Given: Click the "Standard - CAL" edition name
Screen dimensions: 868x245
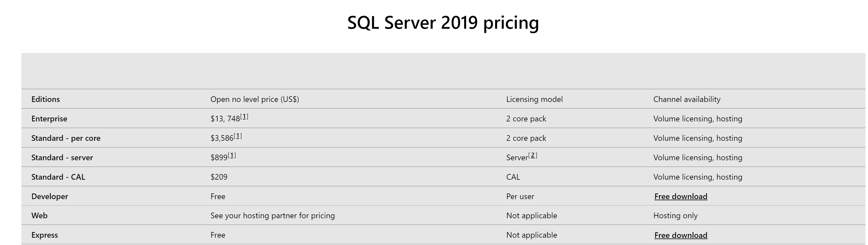Looking at the screenshot, I should 58,177.
